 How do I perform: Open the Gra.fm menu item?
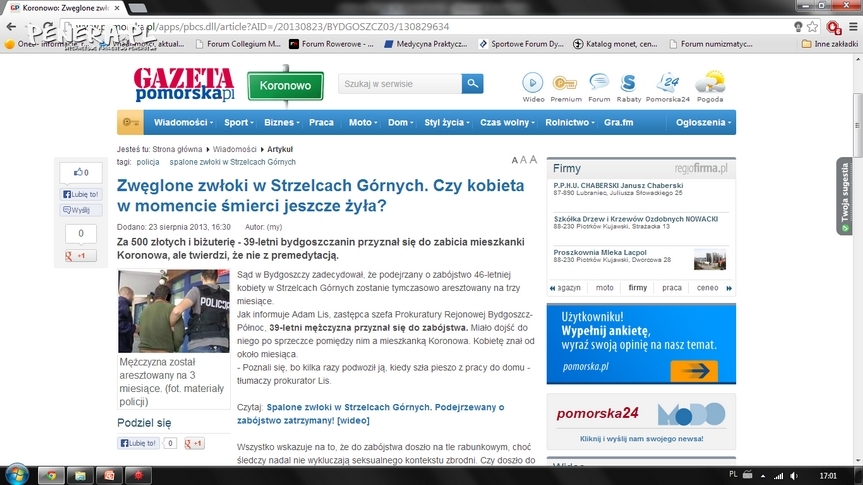[619, 122]
